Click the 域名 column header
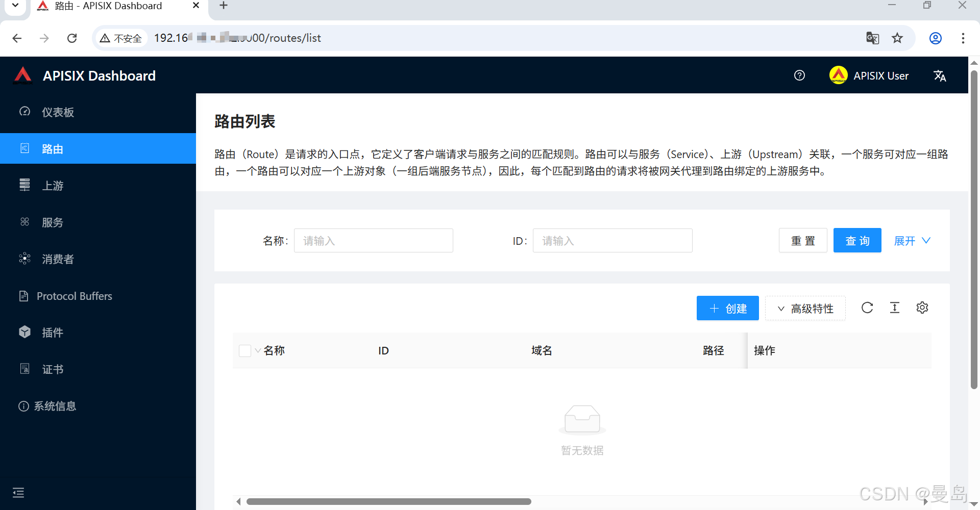980x510 pixels. (x=542, y=351)
